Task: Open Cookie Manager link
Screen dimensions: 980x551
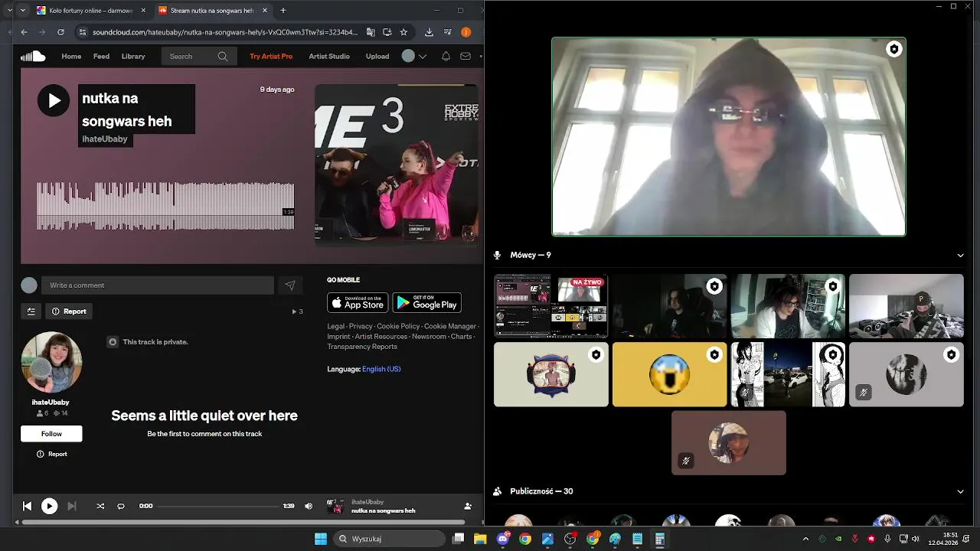Action: pyautogui.click(x=450, y=326)
